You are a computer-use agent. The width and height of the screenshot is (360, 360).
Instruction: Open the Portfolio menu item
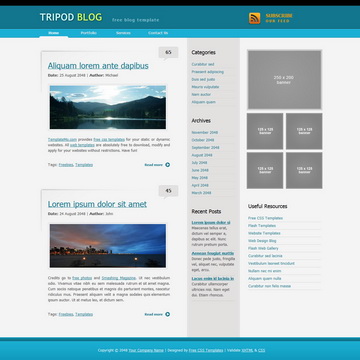[x=89, y=33]
